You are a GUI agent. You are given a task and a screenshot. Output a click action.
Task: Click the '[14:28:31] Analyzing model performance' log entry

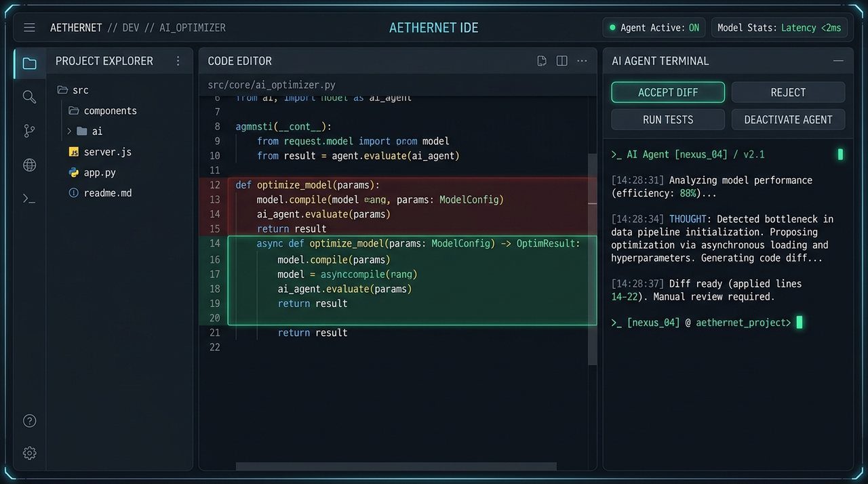click(712, 186)
